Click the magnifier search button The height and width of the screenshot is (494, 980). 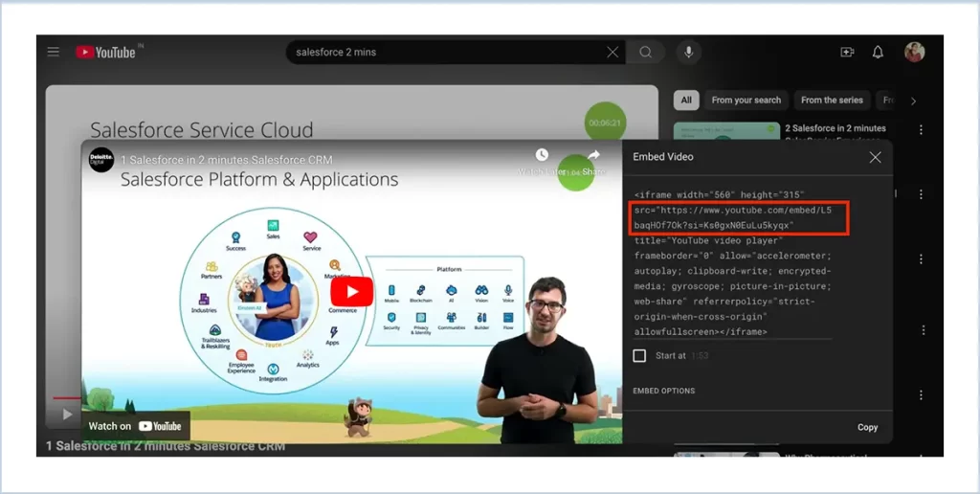[646, 52]
